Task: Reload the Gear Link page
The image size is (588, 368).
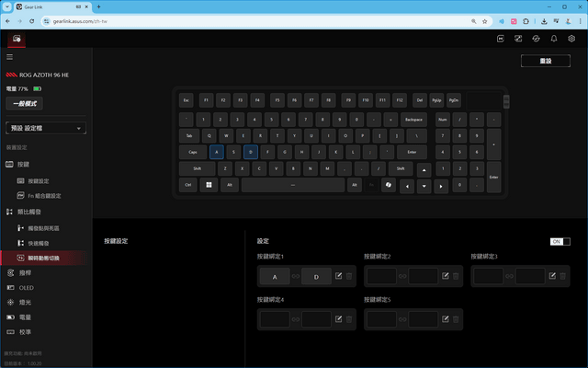Action: pyautogui.click(x=32, y=21)
